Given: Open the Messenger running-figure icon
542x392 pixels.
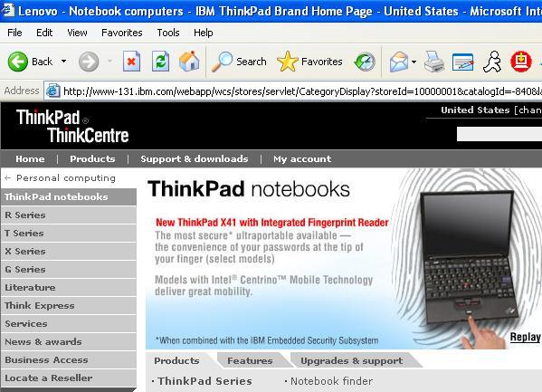Looking at the screenshot, I should point(492,62).
